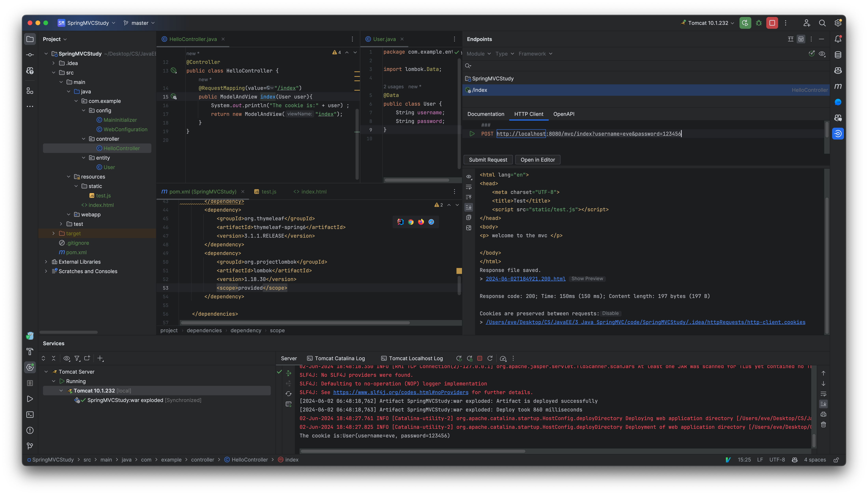Open pom.xml preview in Chrome
868x495 pixels.
(x=411, y=222)
